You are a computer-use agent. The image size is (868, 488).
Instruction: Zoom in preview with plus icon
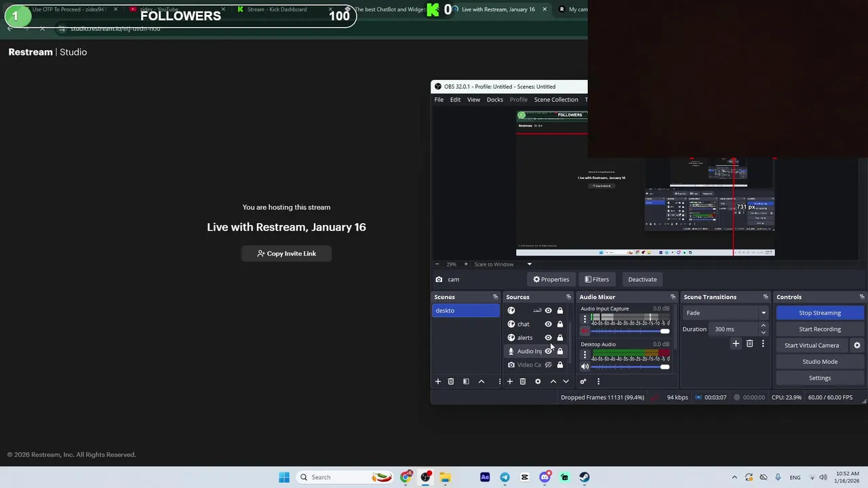[x=466, y=264]
